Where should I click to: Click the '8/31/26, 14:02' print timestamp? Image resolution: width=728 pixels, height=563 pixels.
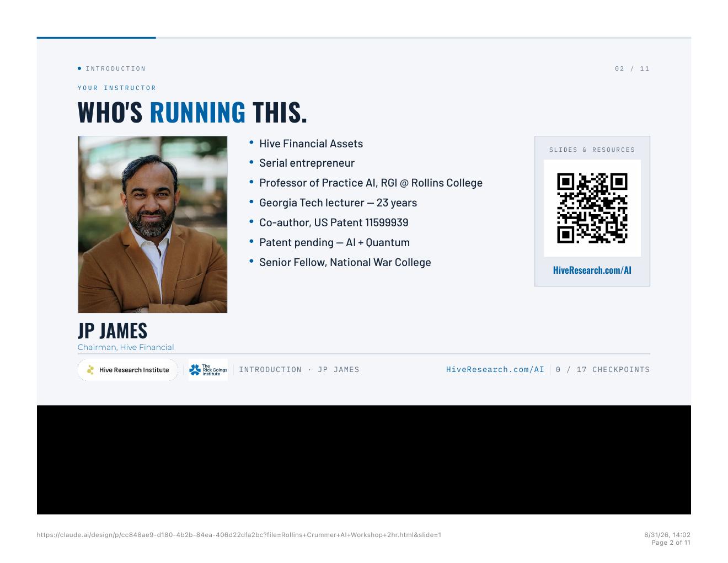tap(667, 535)
